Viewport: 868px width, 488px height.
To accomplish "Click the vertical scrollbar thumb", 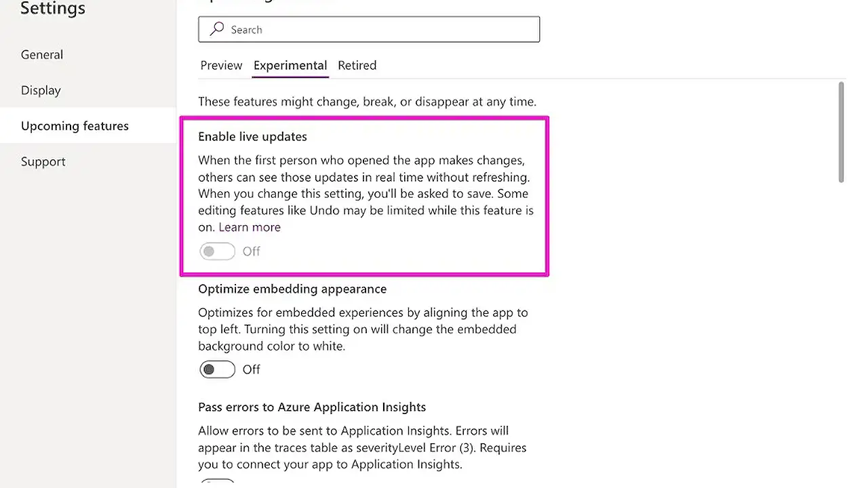I will pyautogui.click(x=841, y=132).
